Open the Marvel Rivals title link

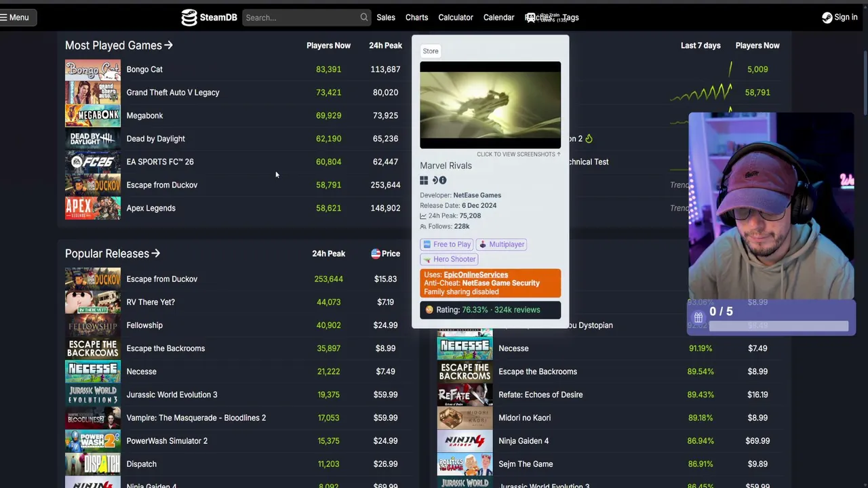coord(446,165)
